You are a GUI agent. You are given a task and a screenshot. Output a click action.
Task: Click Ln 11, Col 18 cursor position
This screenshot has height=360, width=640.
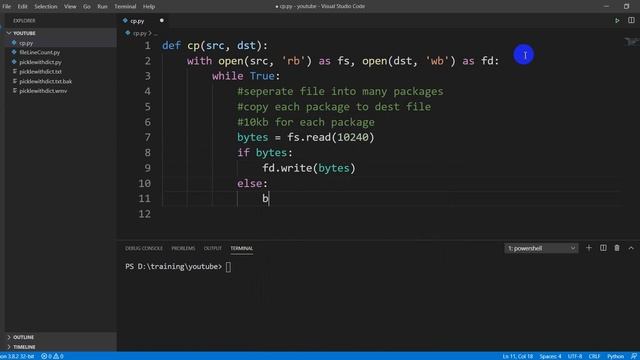[x=518, y=356]
